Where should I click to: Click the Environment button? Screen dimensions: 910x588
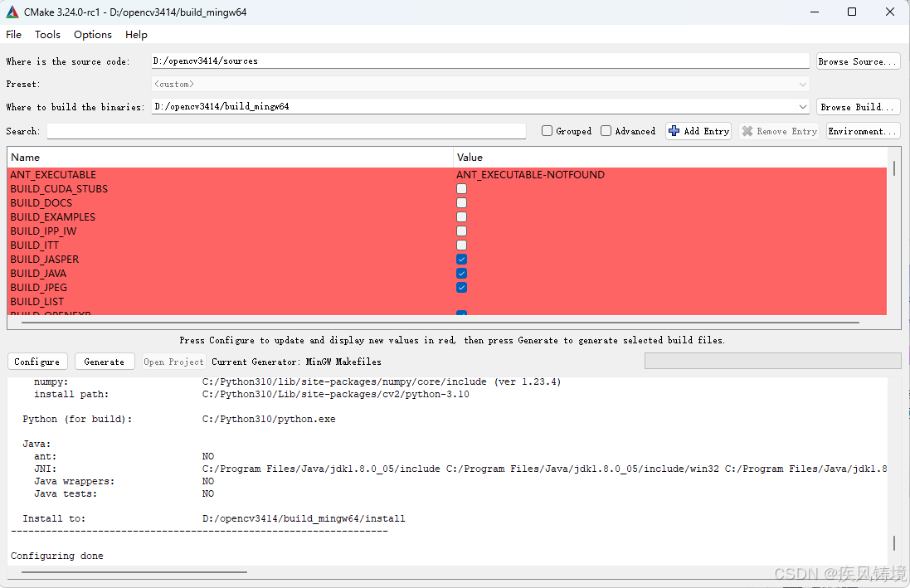pos(863,131)
